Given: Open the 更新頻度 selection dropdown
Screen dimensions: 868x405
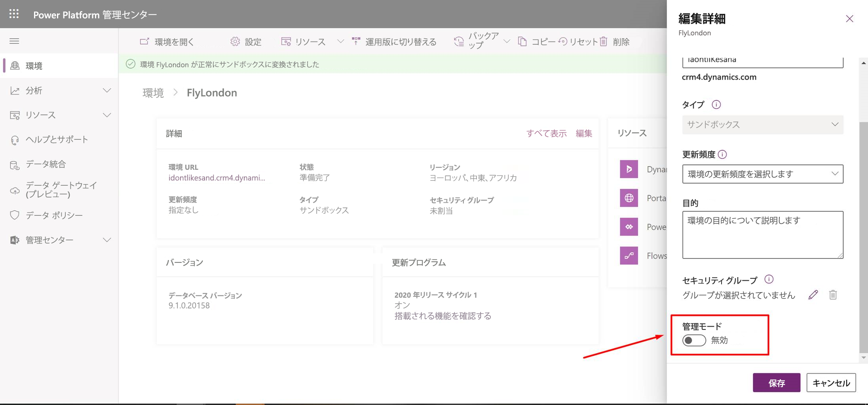Looking at the screenshot, I should click(762, 174).
